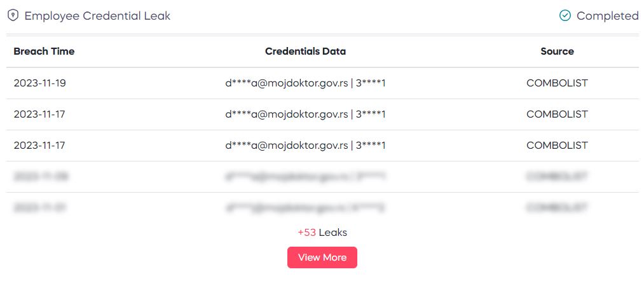Image resolution: width=644 pixels, height=281 pixels.
Task: Click the first 2023-11-17 breach date
Action: point(39,114)
